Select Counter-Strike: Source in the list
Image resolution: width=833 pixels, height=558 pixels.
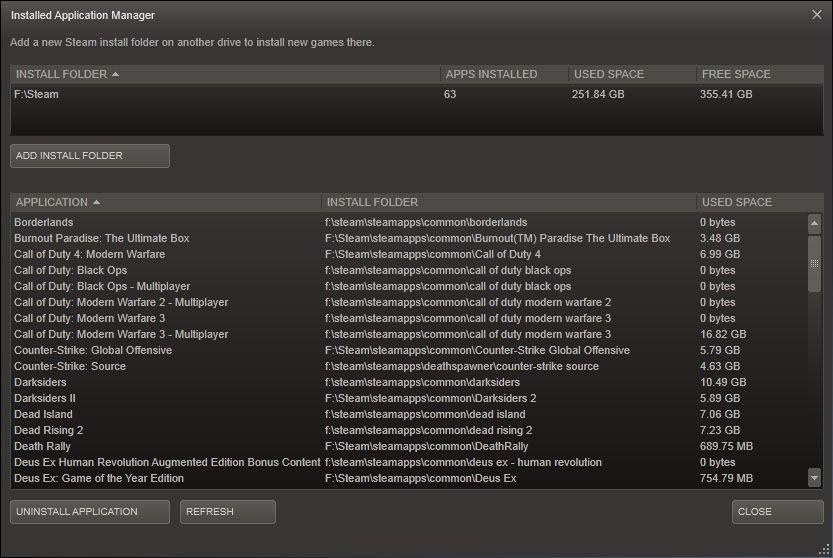click(409, 366)
